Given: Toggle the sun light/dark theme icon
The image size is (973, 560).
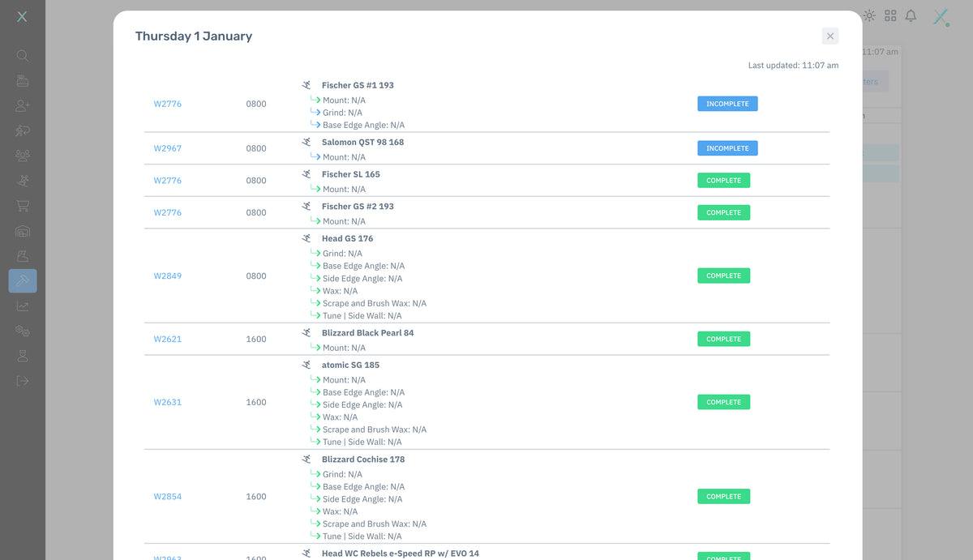Looking at the screenshot, I should pyautogui.click(x=869, y=15).
